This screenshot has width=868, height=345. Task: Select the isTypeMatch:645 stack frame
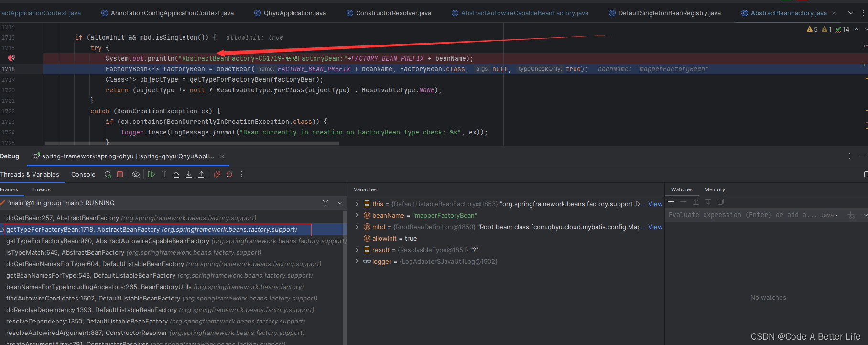[172, 252]
